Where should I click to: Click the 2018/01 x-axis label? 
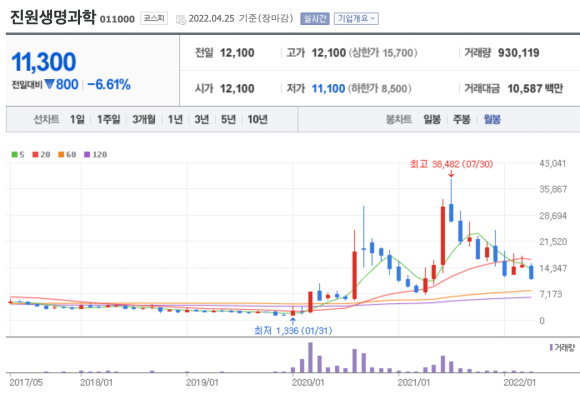pyautogui.click(x=96, y=382)
